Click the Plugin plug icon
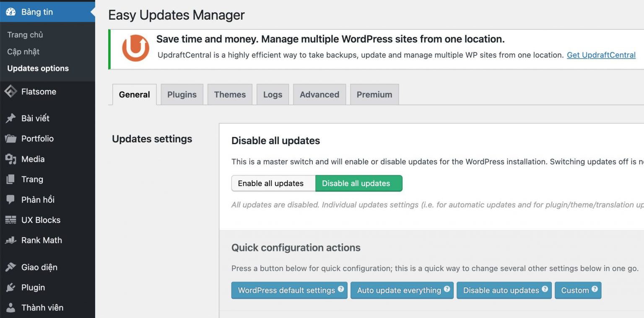This screenshot has width=644, height=318. [x=10, y=287]
